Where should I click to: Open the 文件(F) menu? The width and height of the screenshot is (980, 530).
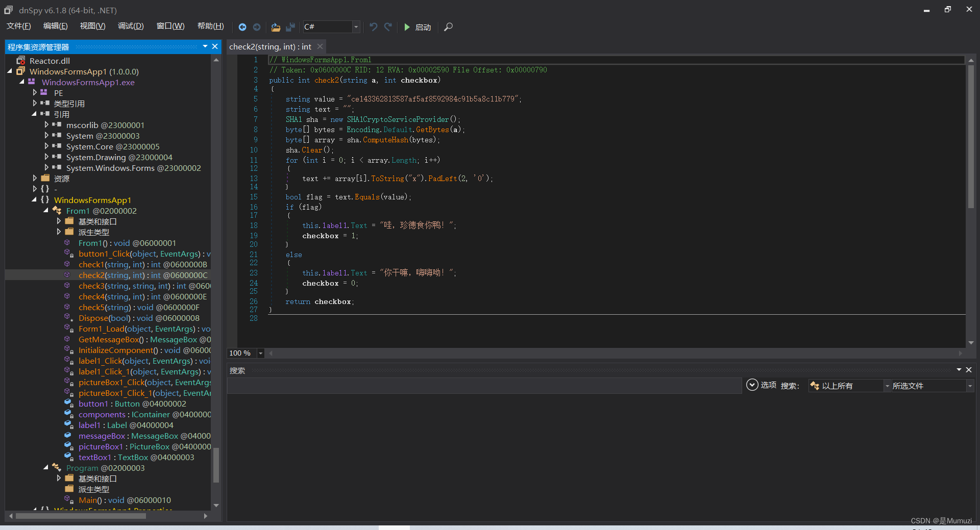pos(19,26)
